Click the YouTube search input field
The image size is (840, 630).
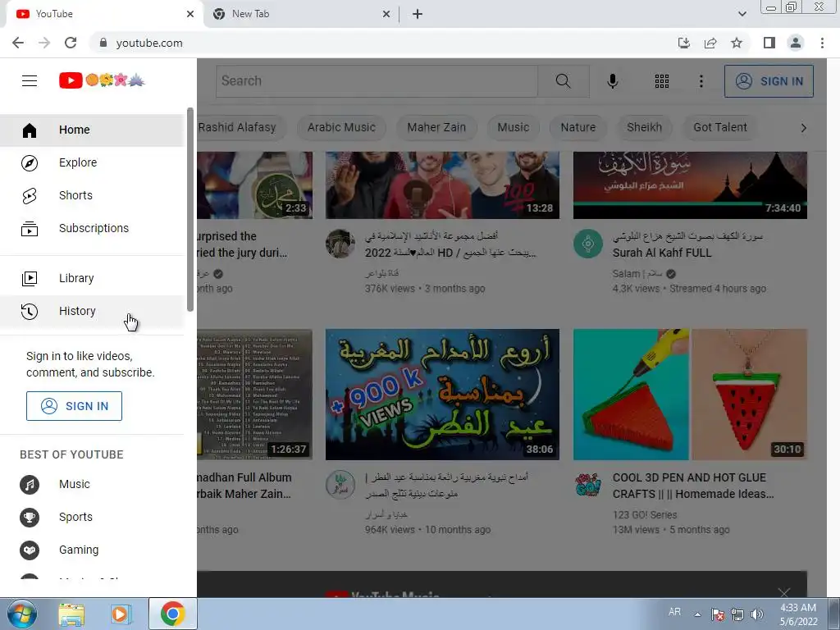pyautogui.click(x=377, y=81)
